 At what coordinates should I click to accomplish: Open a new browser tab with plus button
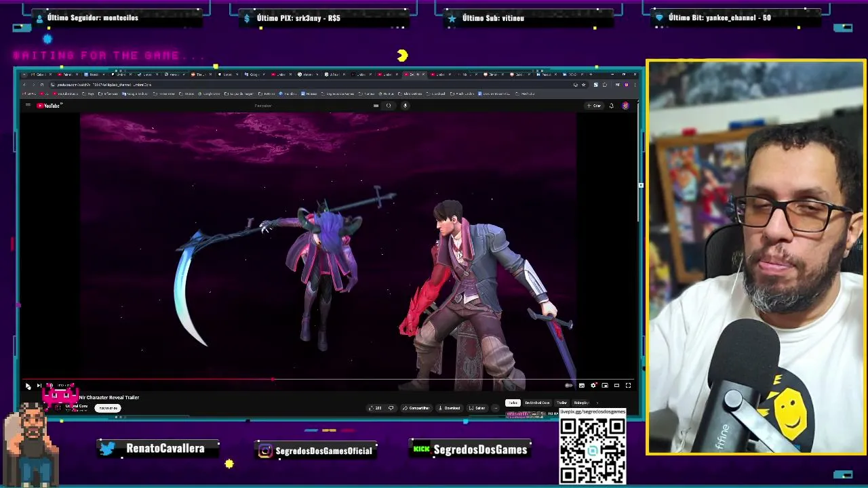(591, 75)
